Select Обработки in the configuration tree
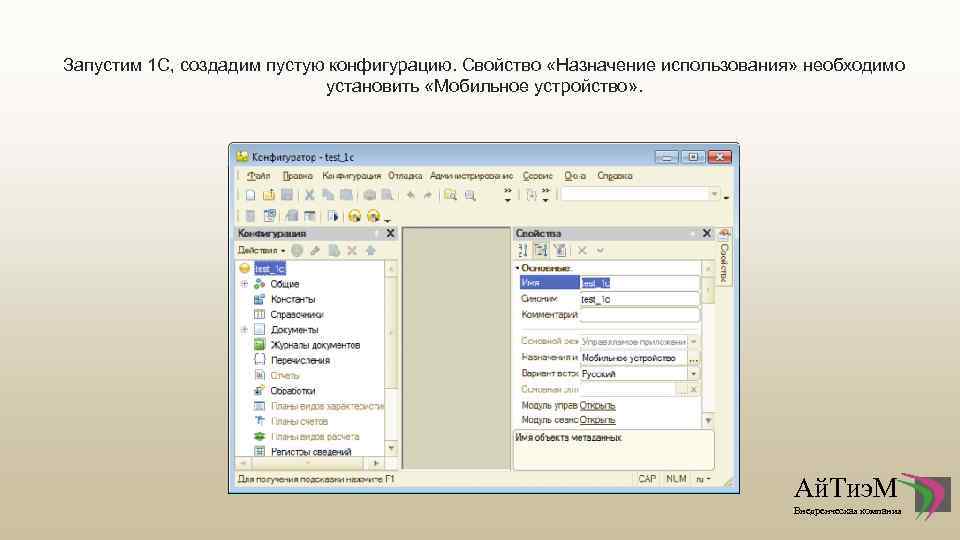This screenshot has height=540, width=960. click(293, 391)
